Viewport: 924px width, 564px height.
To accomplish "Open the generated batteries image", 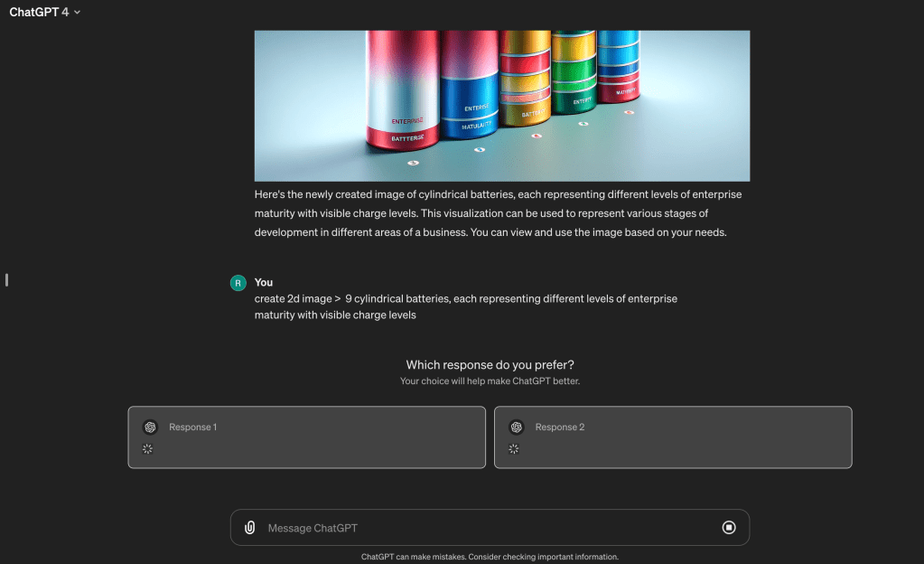I will [502, 106].
